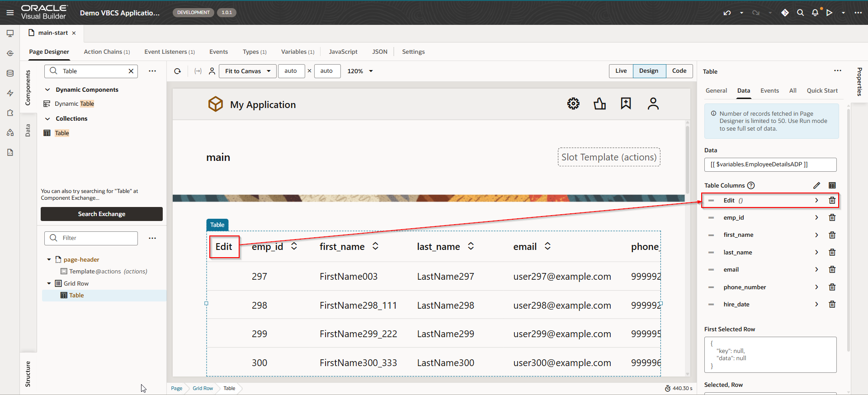Click the Grid Row breadcrumb link
The image size is (868, 395).
pyautogui.click(x=203, y=388)
